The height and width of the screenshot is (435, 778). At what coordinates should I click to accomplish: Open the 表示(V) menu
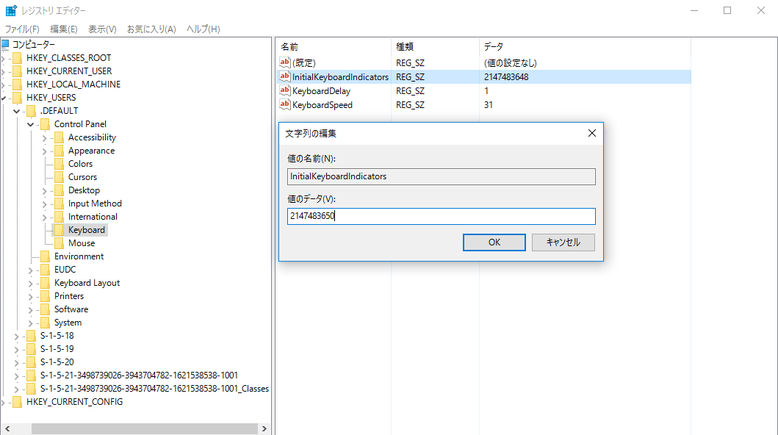tap(102, 29)
